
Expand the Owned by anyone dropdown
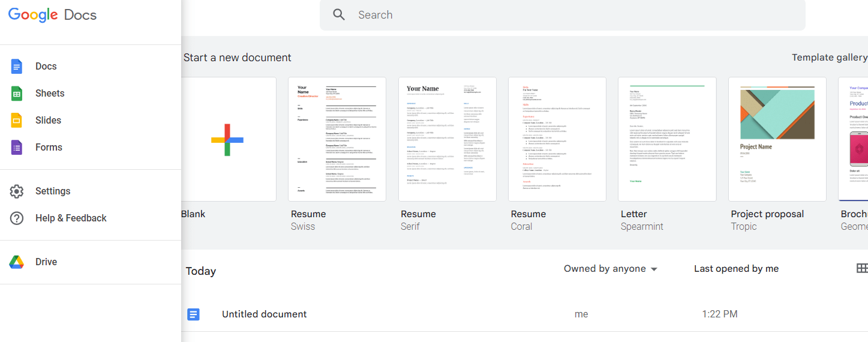tap(611, 269)
